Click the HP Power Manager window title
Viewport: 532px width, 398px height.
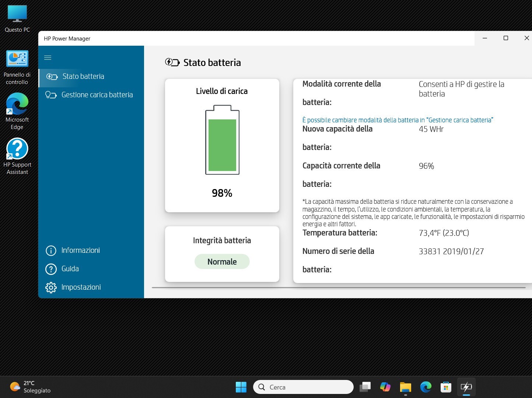pyautogui.click(x=67, y=39)
